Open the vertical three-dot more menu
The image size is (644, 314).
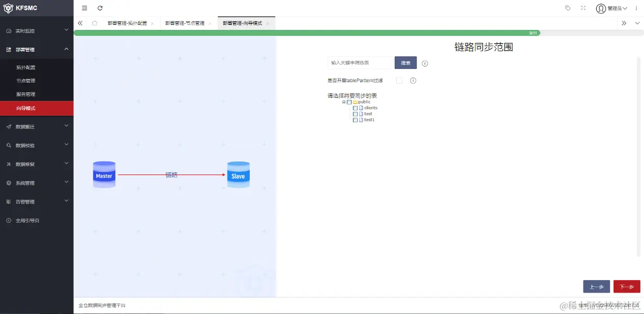636,8
